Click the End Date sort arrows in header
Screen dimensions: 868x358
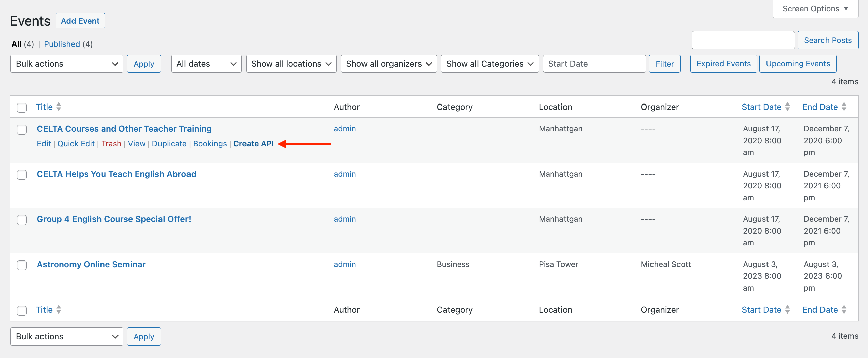(x=844, y=107)
